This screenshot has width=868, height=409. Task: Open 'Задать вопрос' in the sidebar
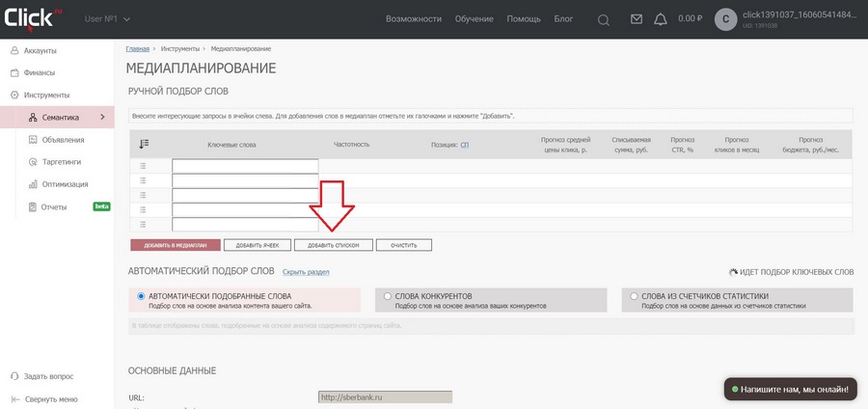[x=48, y=376]
